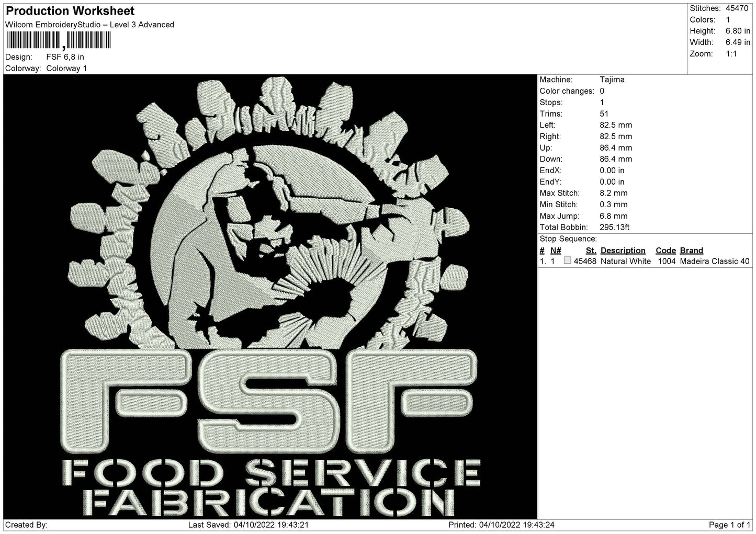Click the Max Jump value "6.8 mm"

614,216
